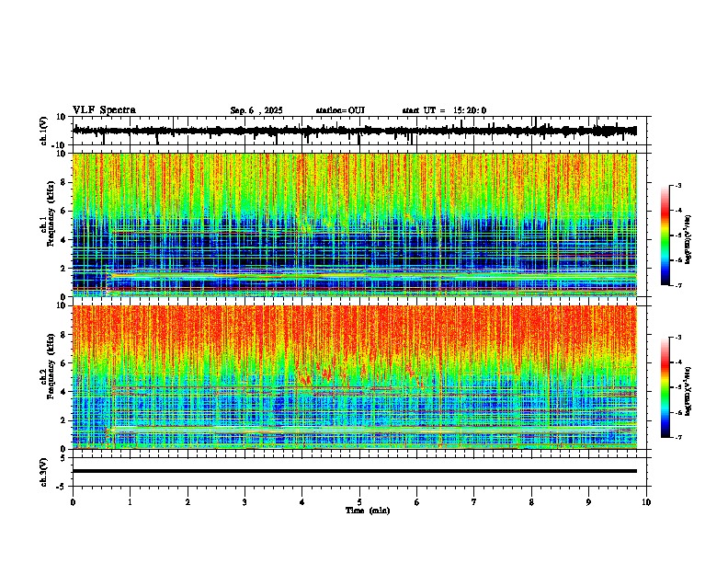Click the 'ch.1(V)' axis label
This screenshot has width=728, height=563.
tap(44, 132)
